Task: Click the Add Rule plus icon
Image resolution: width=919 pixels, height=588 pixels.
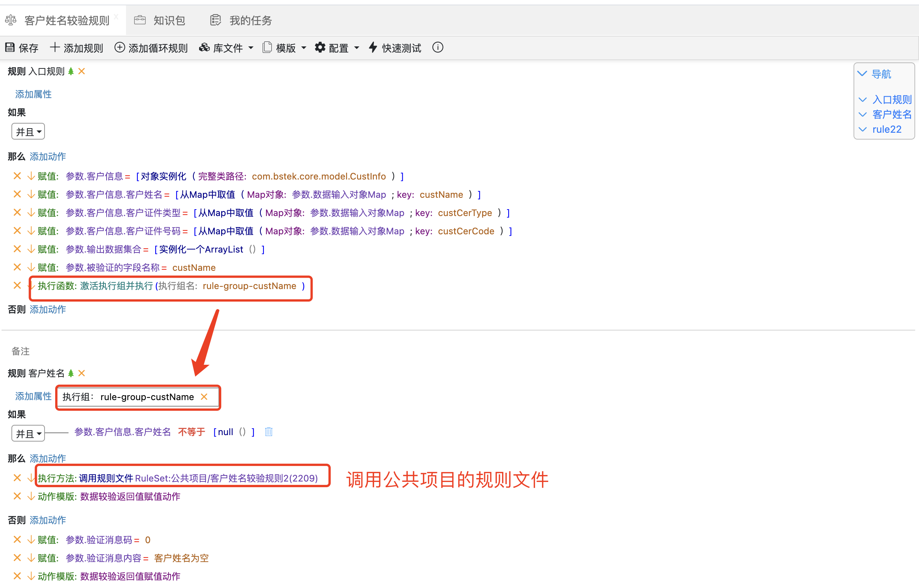Action: coord(55,47)
